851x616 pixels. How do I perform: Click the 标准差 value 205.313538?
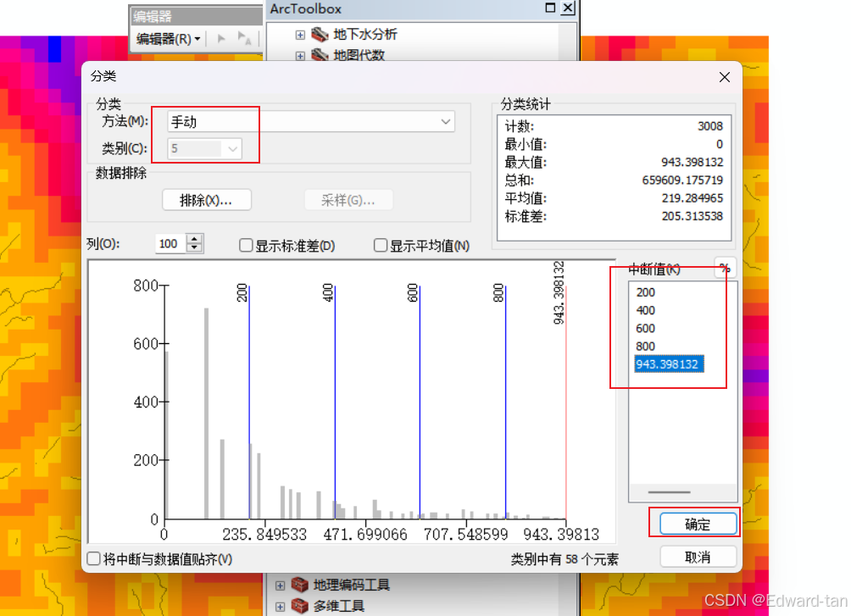tap(692, 216)
